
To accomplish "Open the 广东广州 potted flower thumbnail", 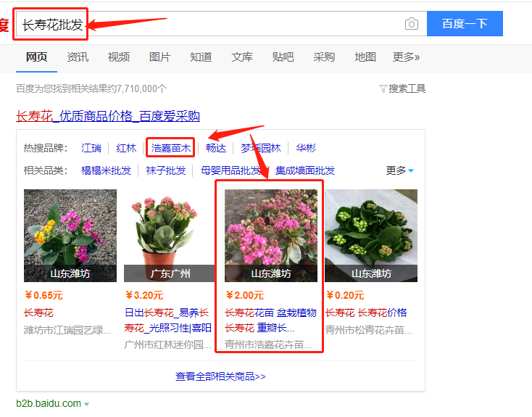I will click(170, 235).
